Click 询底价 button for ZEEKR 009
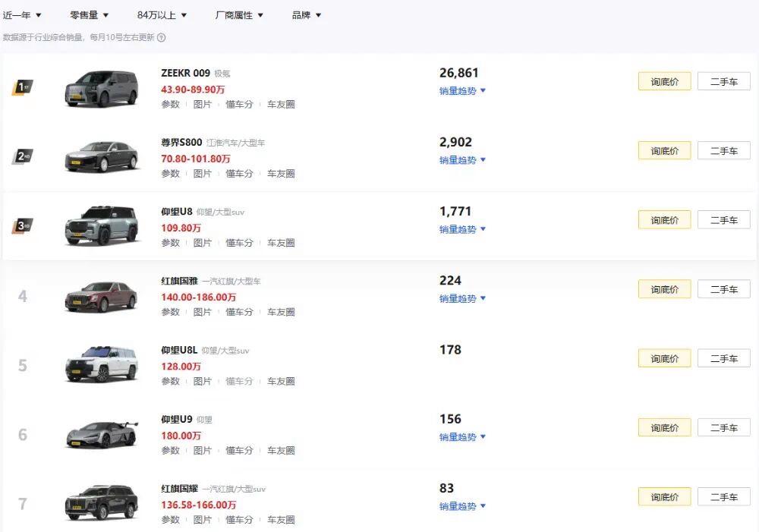This screenshot has width=759, height=532. pos(664,81)
